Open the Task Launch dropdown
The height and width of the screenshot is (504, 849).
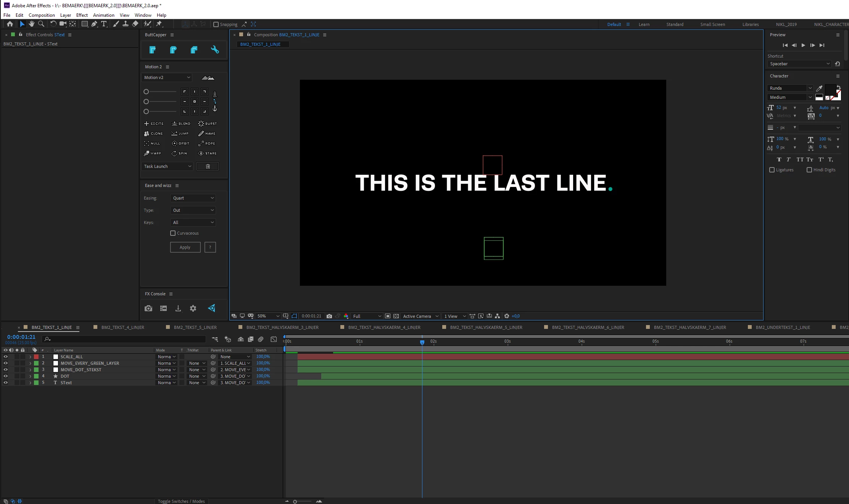pyautogui.click(x=168, y=166)
